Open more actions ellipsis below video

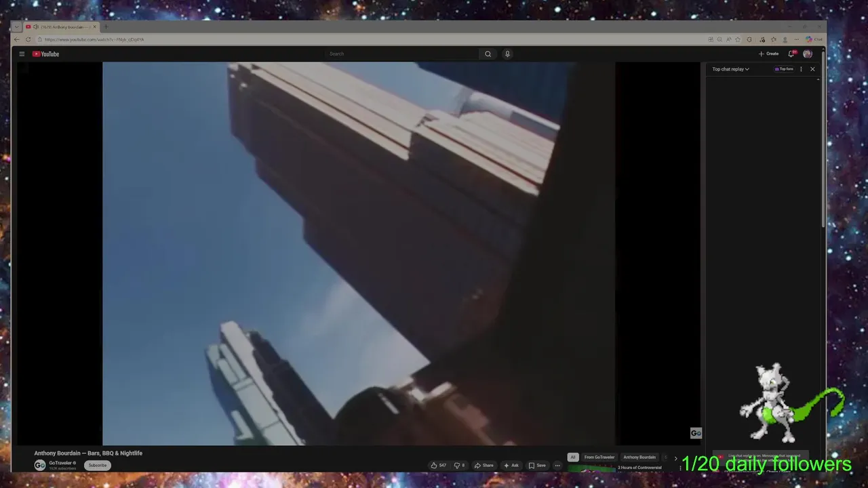coord(557,466)
